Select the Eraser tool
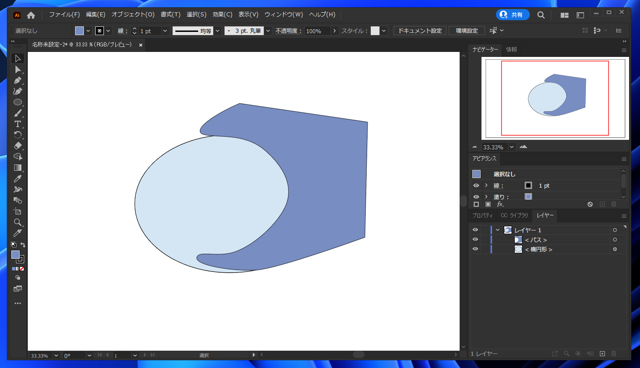 [x=18, y=146]
